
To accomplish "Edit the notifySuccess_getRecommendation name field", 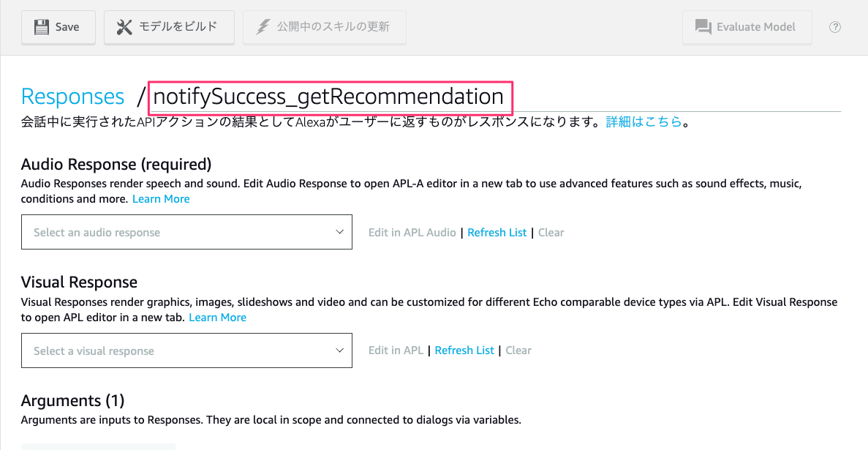I will coord(331,97).
